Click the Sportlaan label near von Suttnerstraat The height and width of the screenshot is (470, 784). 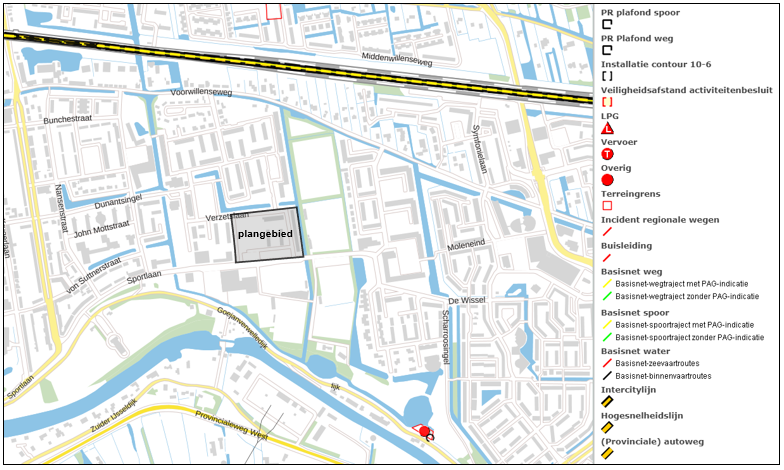click(144, 277)
